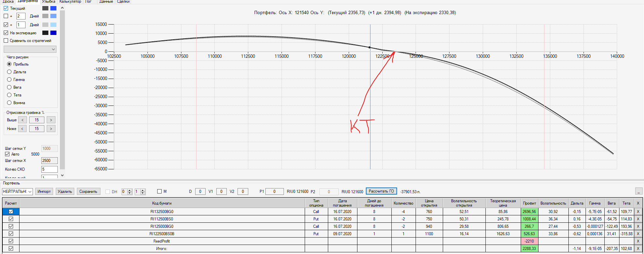The width and height of the screenshot is (644, 254).
Task: Select the Тета chart option
Action: tap(9, 95)
